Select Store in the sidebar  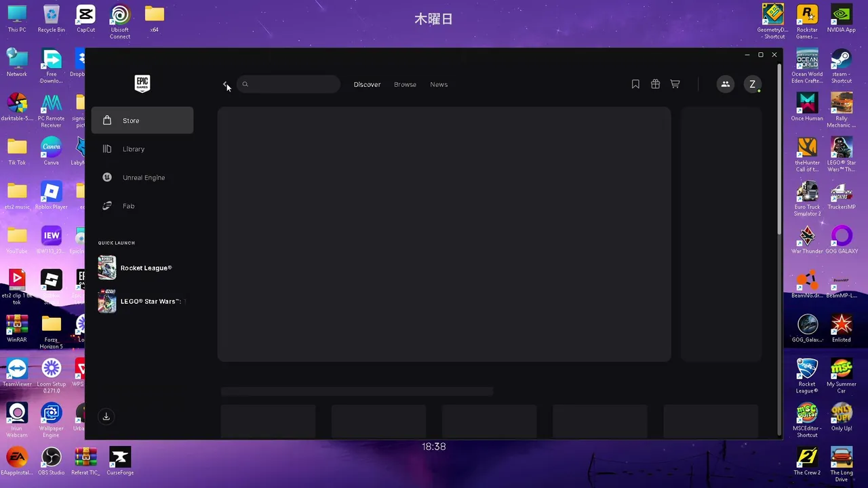[142, 121]
